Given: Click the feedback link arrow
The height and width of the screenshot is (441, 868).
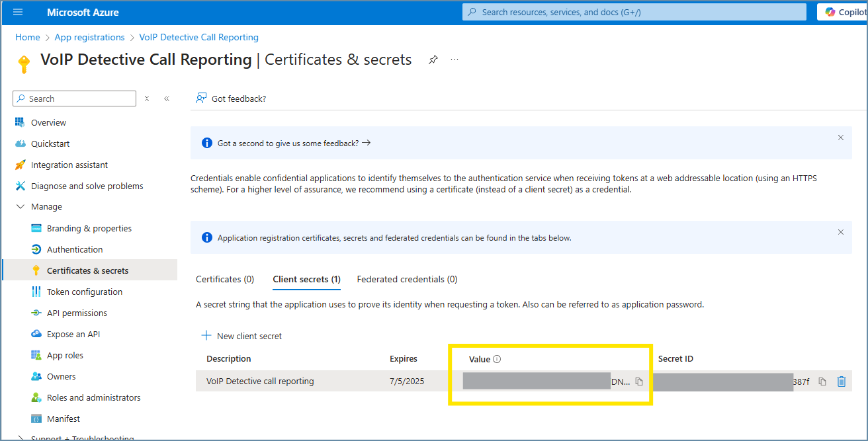Looking at the screenshot, I should coord(367,143).
